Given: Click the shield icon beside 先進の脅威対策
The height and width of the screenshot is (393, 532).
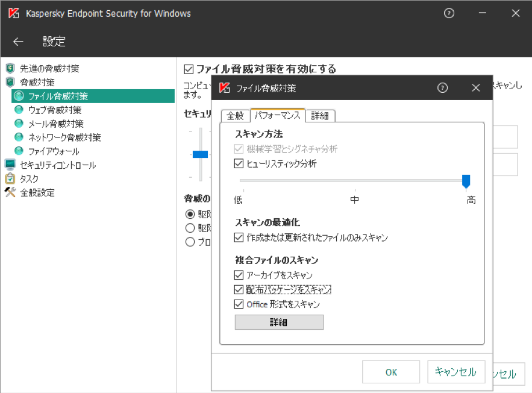Looking at the screenshot, I should click(x=10, y=69).
